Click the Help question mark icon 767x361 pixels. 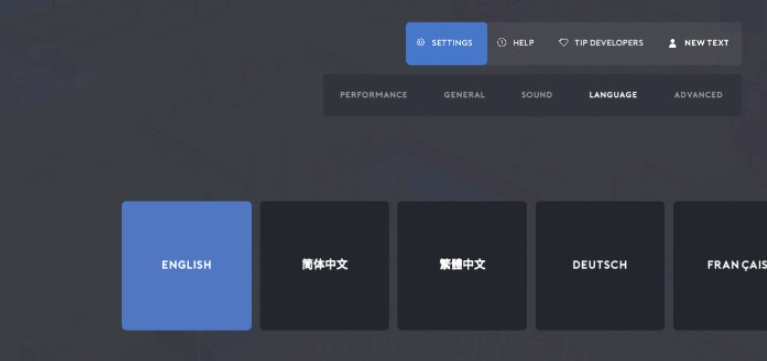coord(502,43)
